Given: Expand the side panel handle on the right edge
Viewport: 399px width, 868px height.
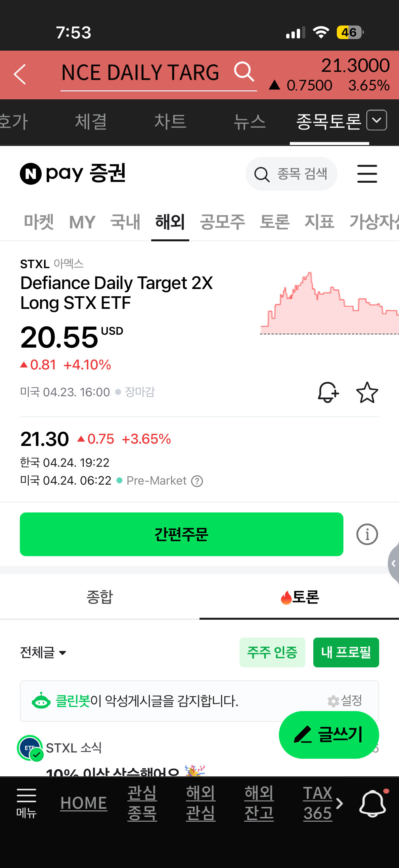Looking at the screenshot, I should coord(393,563).
